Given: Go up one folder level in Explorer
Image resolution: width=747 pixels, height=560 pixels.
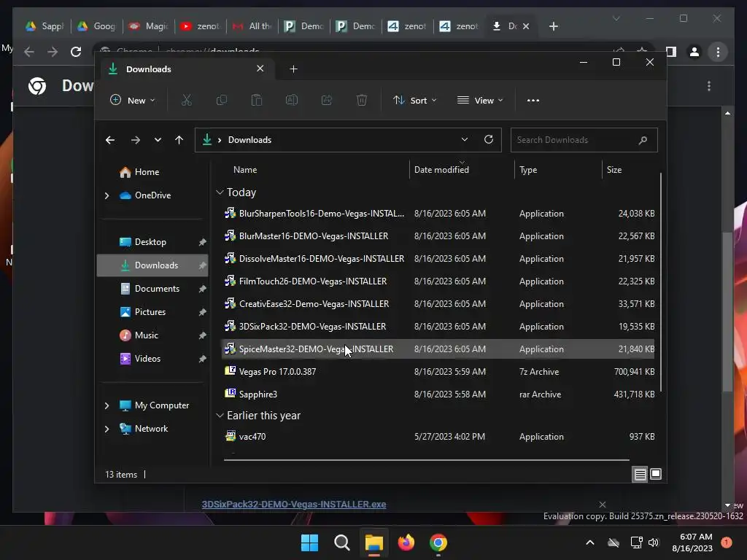Looking at the screenshot, I should tap(179, 140).
